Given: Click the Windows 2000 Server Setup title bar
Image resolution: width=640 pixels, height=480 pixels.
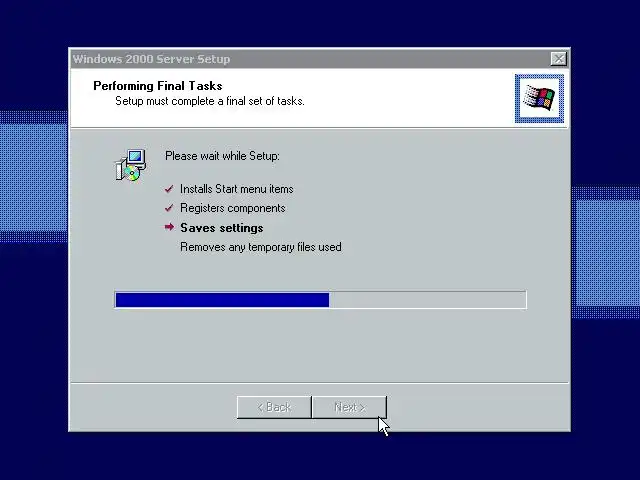Looking at the screenshot, I should click(320, 59).
